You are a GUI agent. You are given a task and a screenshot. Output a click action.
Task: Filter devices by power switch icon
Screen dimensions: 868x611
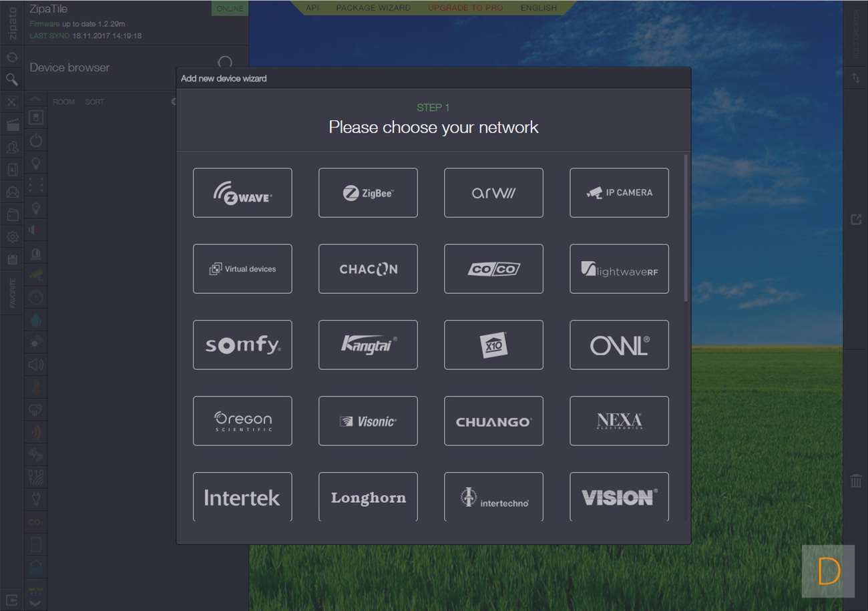coord(36,141)
